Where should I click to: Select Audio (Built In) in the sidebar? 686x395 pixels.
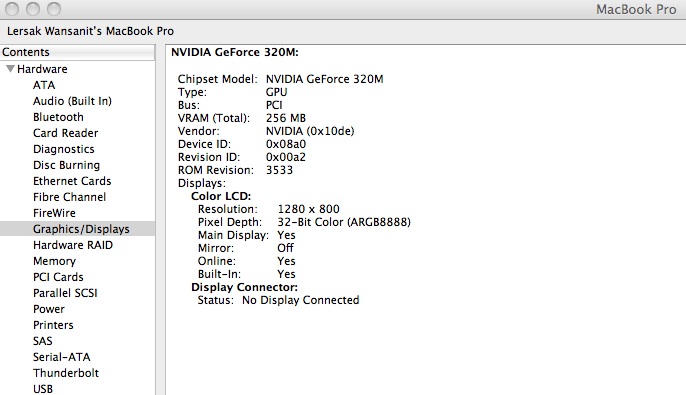coord(72,101)
